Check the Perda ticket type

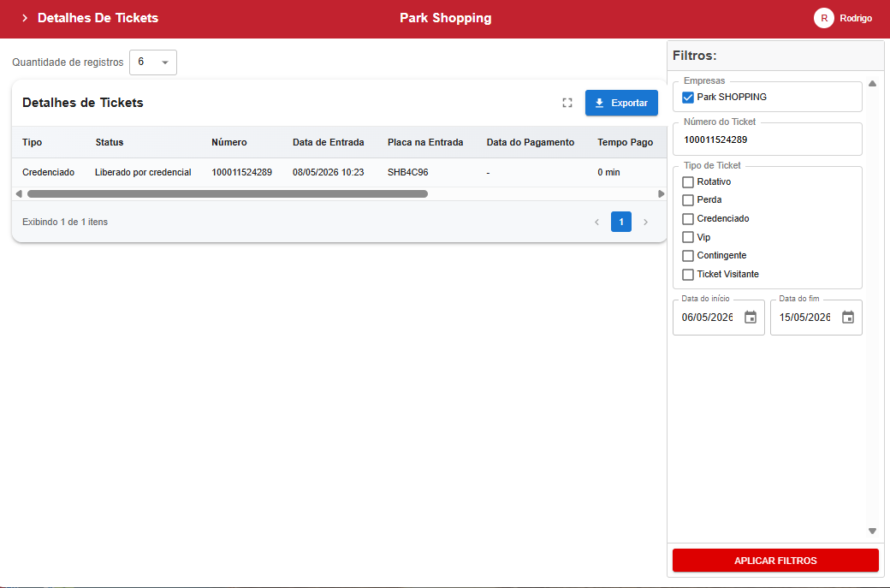click(688, 200)
